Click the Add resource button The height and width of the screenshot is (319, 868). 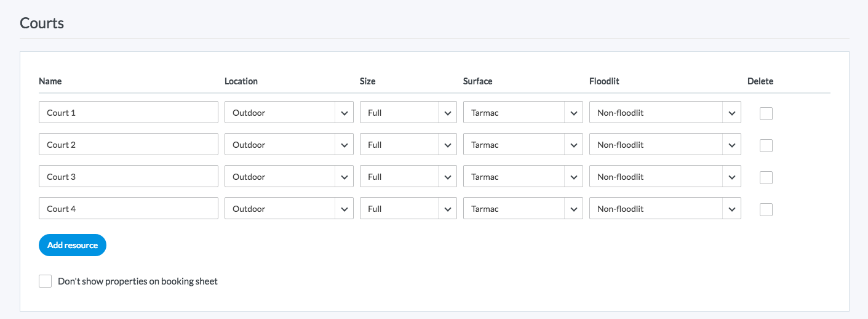[73, 245]
